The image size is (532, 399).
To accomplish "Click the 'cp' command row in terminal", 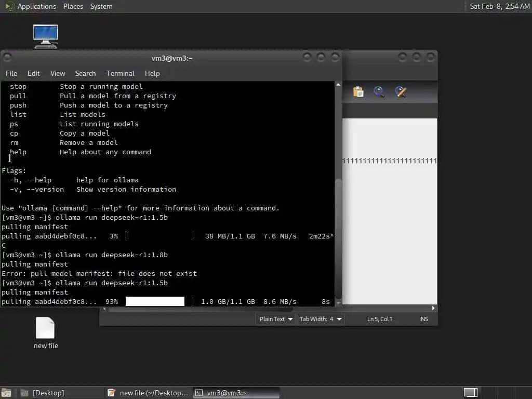I will coord(59,134).
